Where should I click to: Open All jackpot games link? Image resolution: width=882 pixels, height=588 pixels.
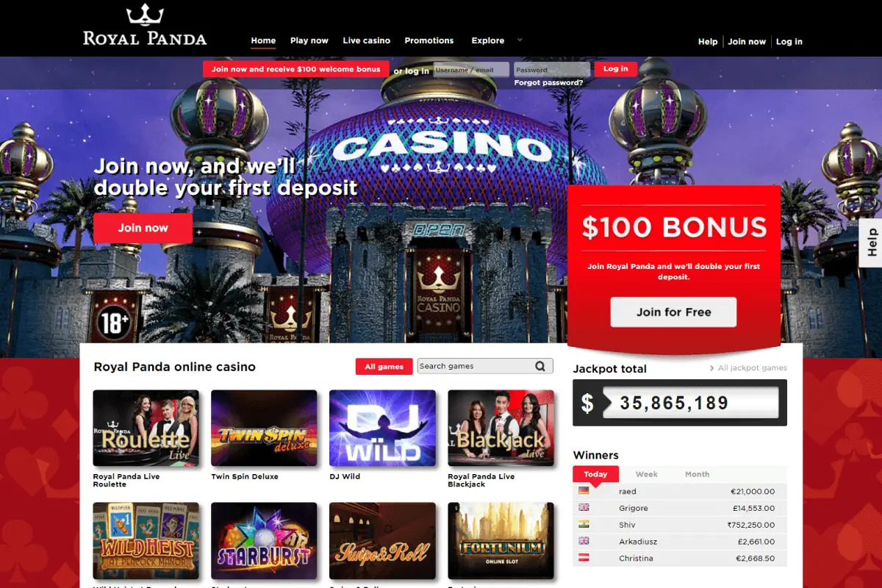(748, 367)
